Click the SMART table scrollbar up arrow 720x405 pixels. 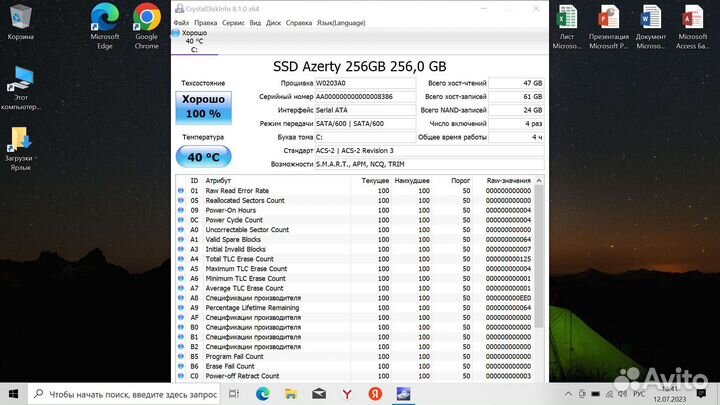click(539, 180)
